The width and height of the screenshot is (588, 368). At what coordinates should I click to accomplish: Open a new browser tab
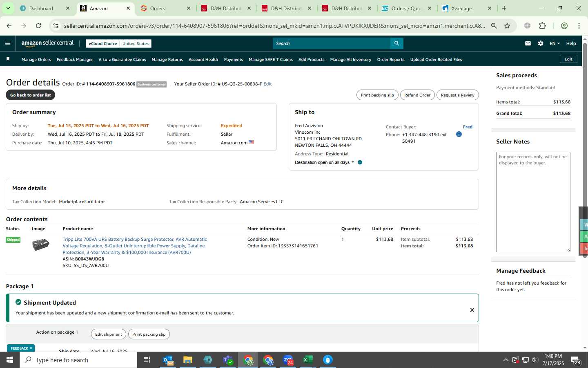504,8
